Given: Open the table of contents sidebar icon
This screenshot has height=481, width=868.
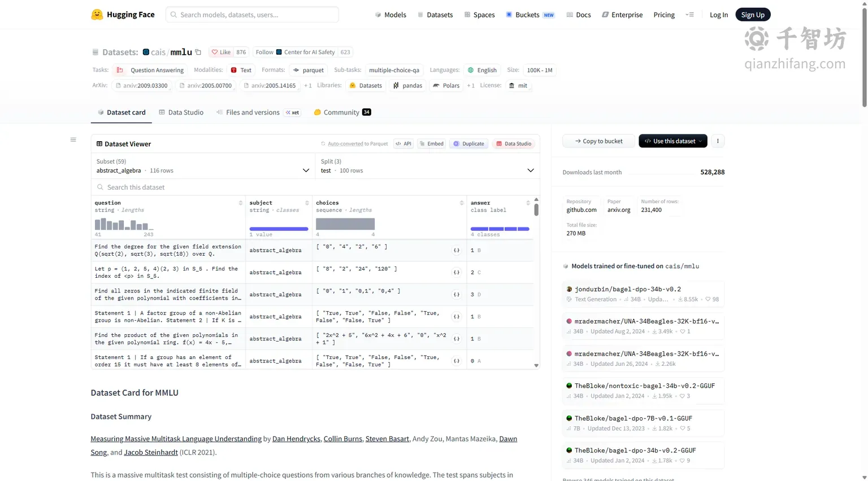Looking at the screenshot, I should pyautogui.click(x=73, y=139).
